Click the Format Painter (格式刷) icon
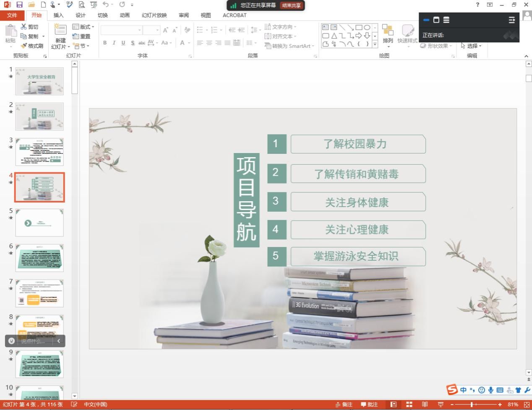532x410 pixels. point(32,46)
